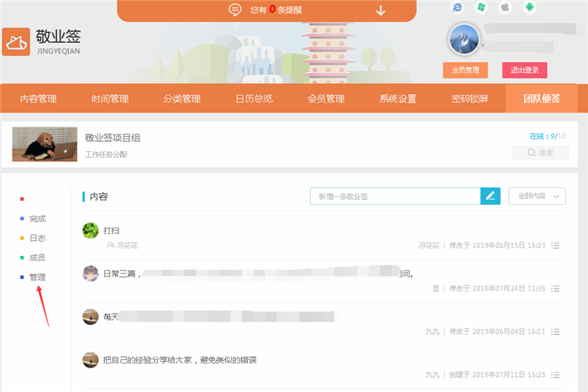Click the 敬业签 logo icon
The width and height of the screenshot is (588, 392).
(x=16, y=41)
